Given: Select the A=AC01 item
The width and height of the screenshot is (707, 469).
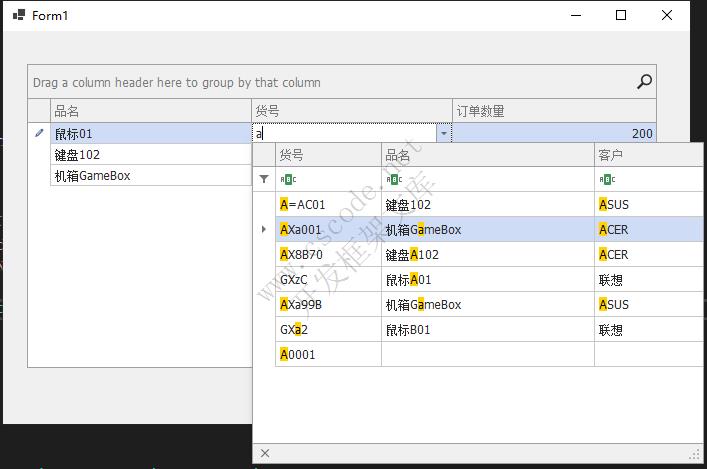Looking at the screenshot, I should pos(328,204).
